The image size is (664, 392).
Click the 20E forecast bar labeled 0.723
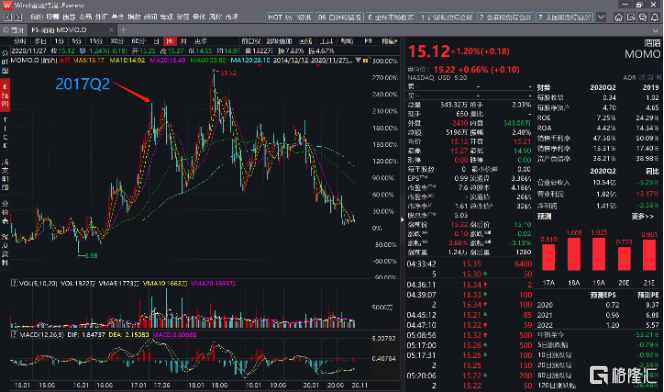click(x=624, y=258)
